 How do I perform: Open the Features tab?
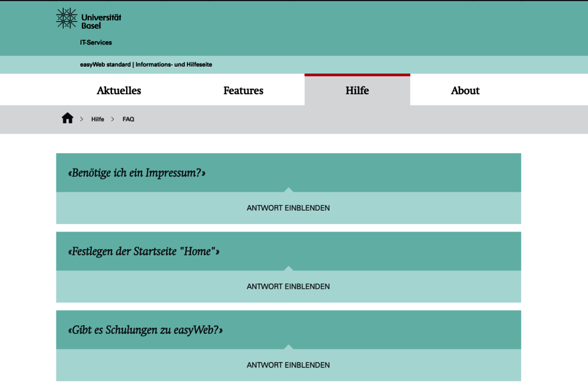[243, 90]
